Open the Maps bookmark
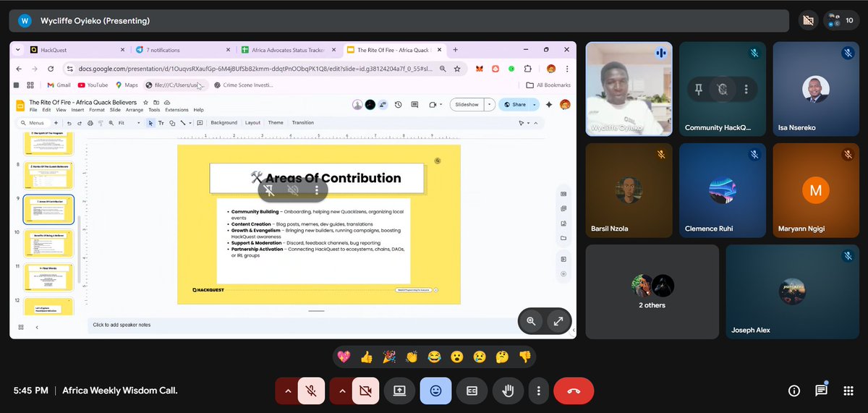The height and width of the screenshot is (413, 868). point(125,85)
